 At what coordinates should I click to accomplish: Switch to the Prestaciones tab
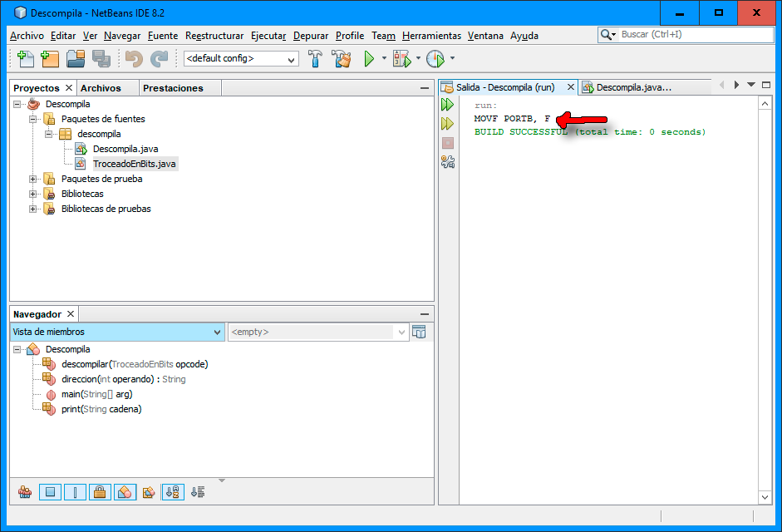(173, 88)
